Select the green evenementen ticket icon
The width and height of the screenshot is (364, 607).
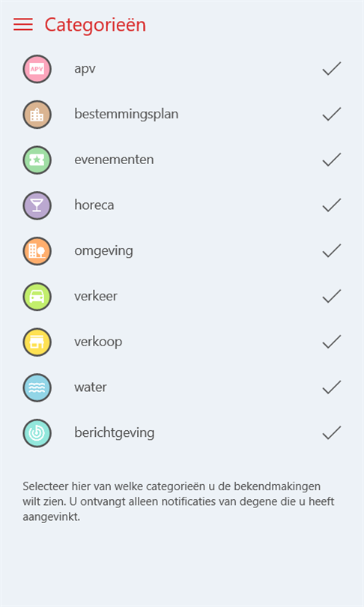37,160
